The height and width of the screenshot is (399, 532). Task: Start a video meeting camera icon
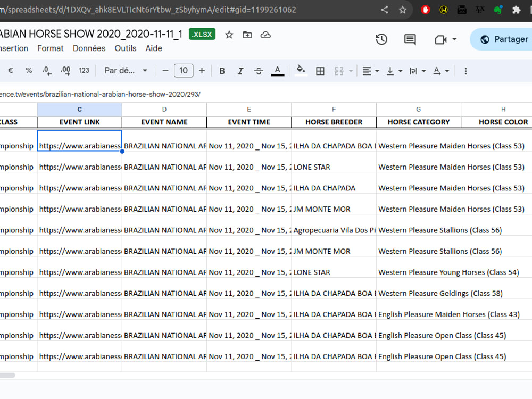pyautogui.click(x=440, y=40)
